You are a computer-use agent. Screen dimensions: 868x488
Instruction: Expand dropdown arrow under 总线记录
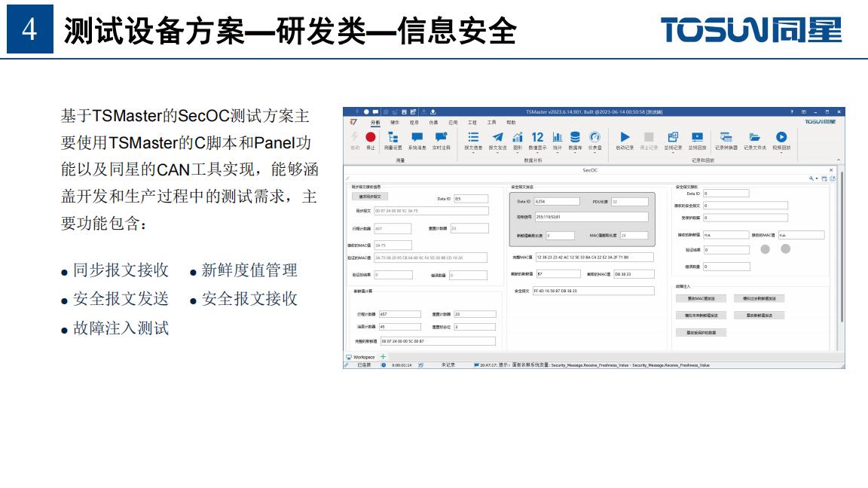click(x=673, y=153)
